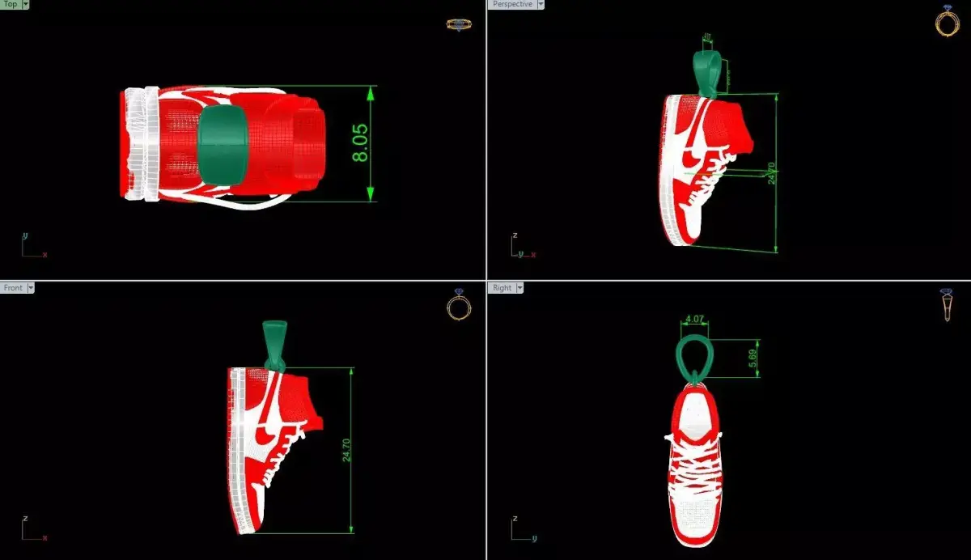Select the 4.07 dimension in the Right viewport
Image resolution: width=971 pixels, height=560 pixels.
click(x=693, y=320)
